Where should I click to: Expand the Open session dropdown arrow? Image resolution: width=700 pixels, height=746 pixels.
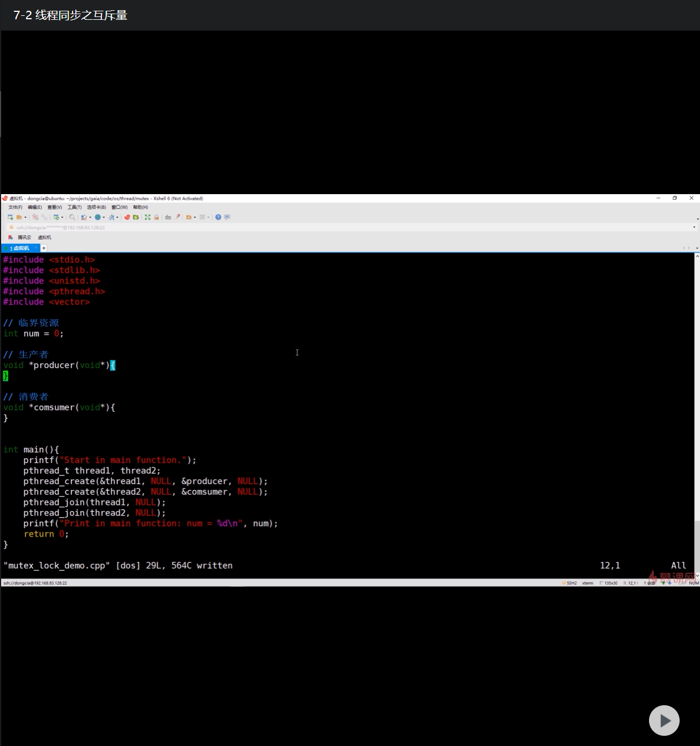25,217
